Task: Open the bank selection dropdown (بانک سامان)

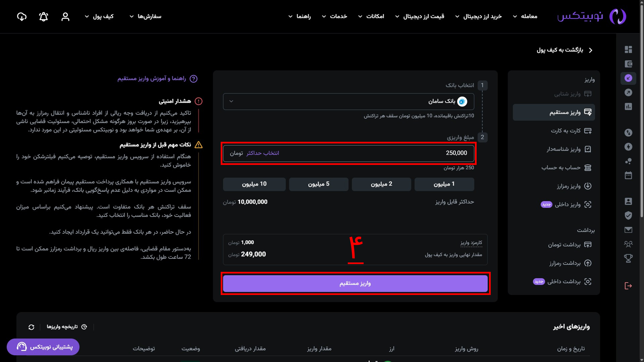Action: click(348, 101)
